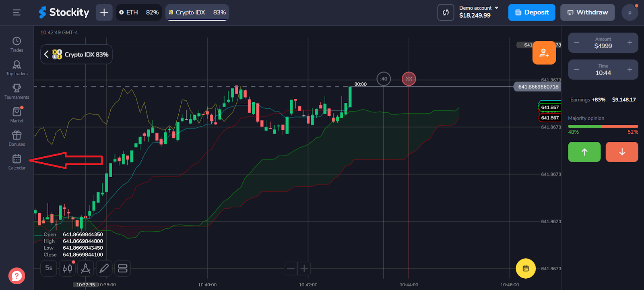Select the pencil drawing tool
Screen dimensions: 644x290
click(x=104, y=268)
